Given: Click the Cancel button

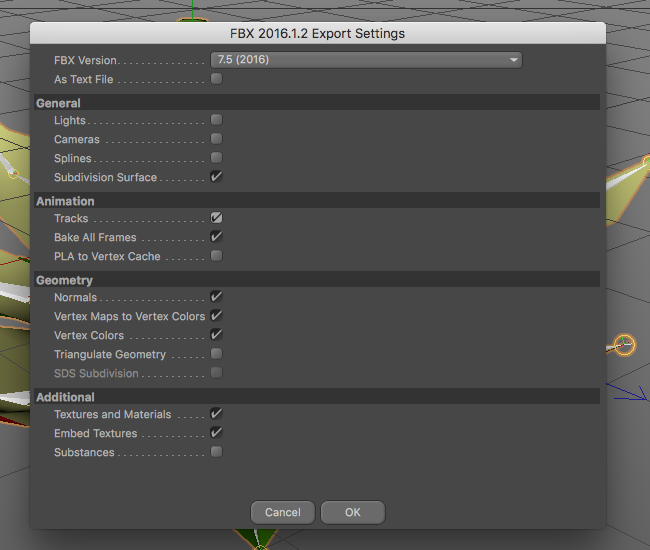Looking at the screenshot, I should 283,512.
